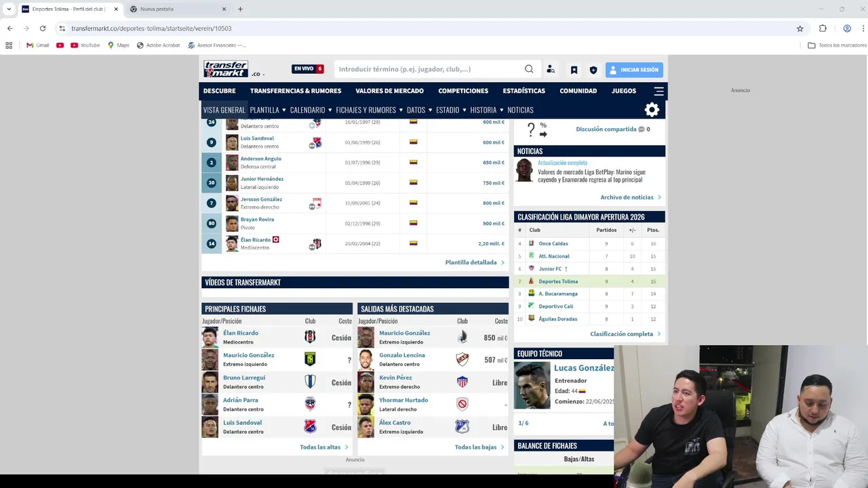The image size is (868, 488).
Task: Open the Archivo de noticias link
Action: tap(630, 197)
